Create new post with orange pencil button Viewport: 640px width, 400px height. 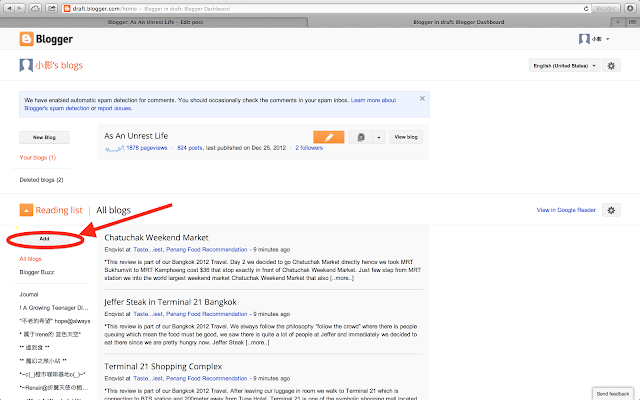pyautogui.click(x=329, y=137)
